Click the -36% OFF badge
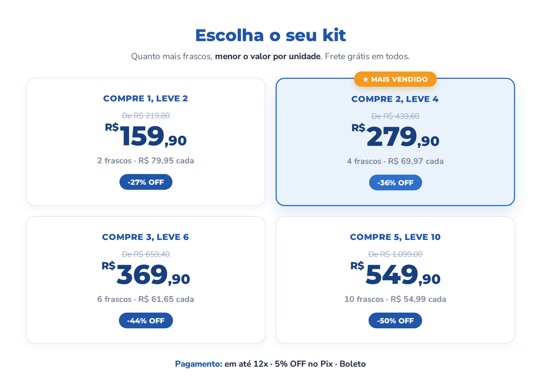 [x=396, y=182]
